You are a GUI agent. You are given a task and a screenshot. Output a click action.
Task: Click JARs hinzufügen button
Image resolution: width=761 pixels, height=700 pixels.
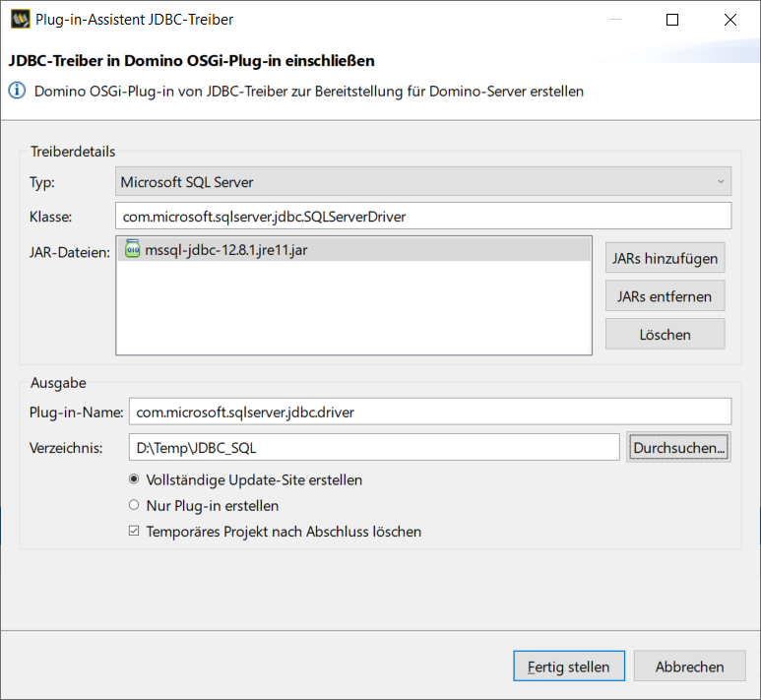click(x=665, y=258)
